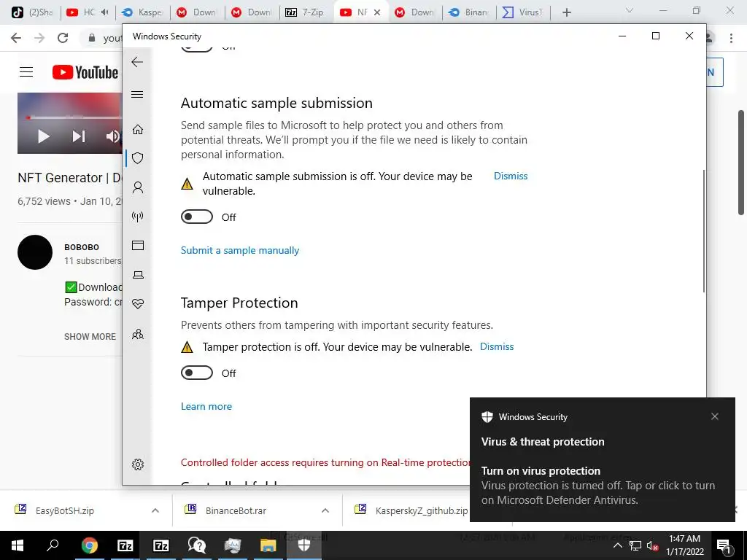Reload the YouTube page
This screenshot has width=747, height=560.
[63, 38]
